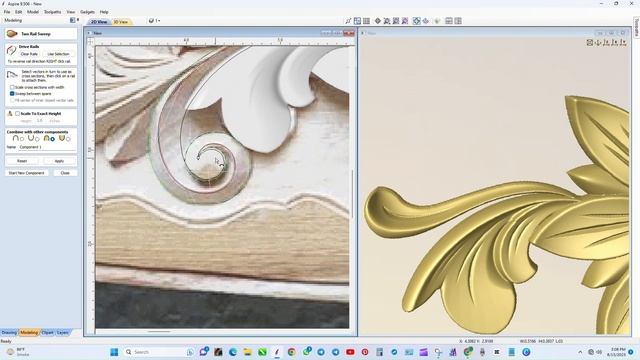Image resolution: width=640 pixels, height=360 pixels.
Task: Click the black diamond icon in the view toolbar
Action: click(x=378, y=21)
